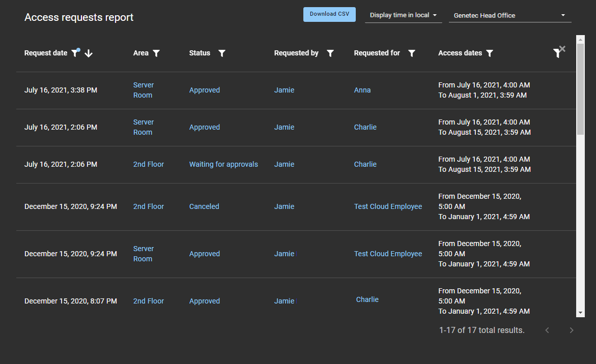Toggle Request date sort direction arrow
Screen dimensions: 596x364
click(x=89, y=53)
